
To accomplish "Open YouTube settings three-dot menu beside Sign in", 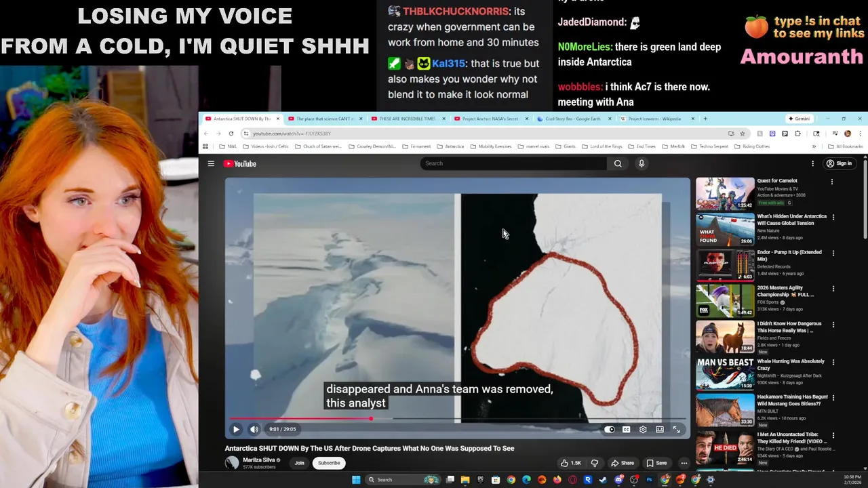I will point(812,163).
